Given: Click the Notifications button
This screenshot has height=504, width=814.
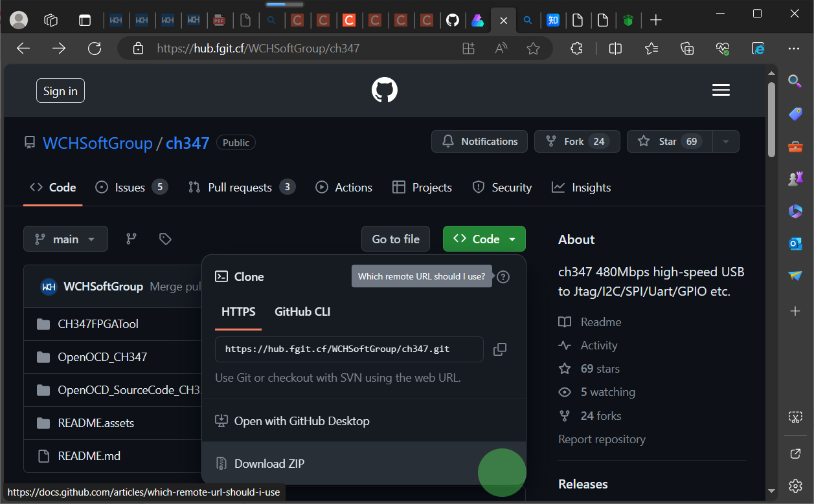Looking at the screenshot, I should (x=479, y=142).
